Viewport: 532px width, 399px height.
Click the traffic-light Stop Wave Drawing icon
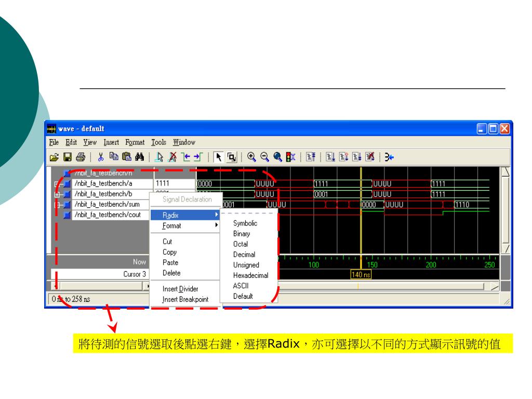[291, 157]
